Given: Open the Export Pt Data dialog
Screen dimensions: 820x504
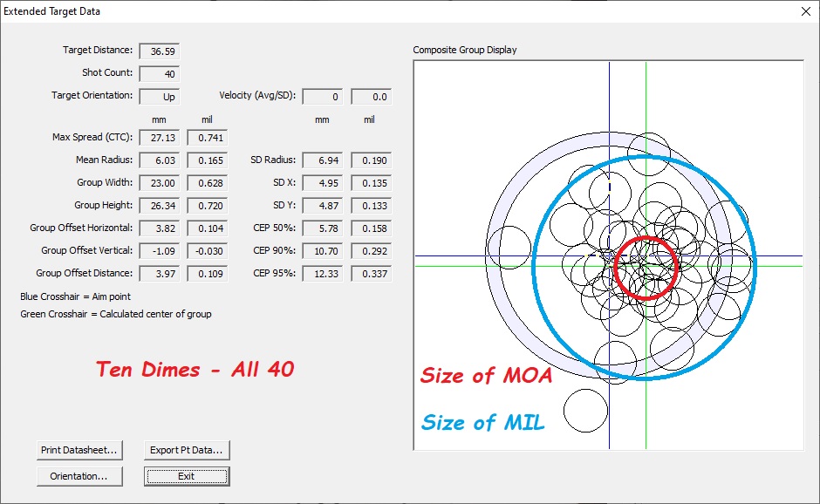Looking at the screenshot, I should (187, 450).
